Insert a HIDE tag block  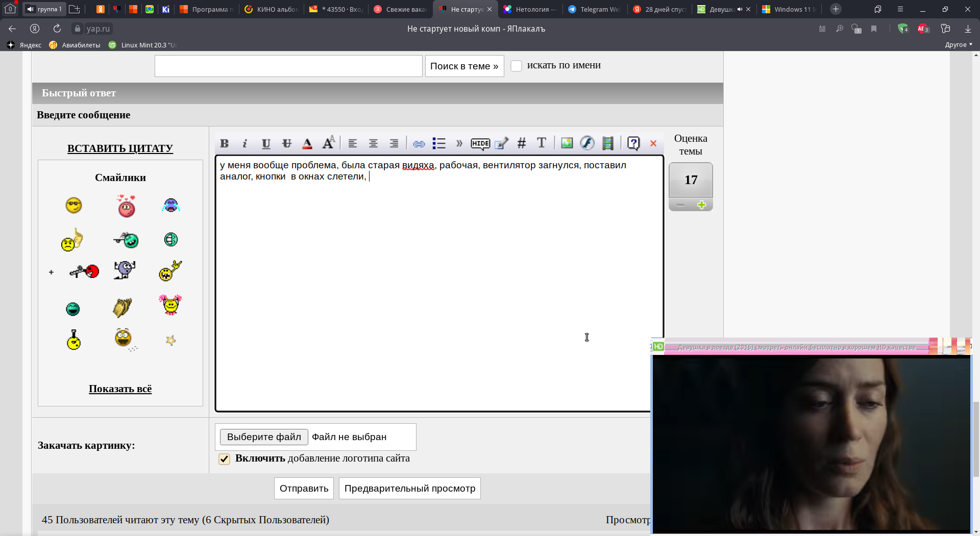[x=480, y=144]
